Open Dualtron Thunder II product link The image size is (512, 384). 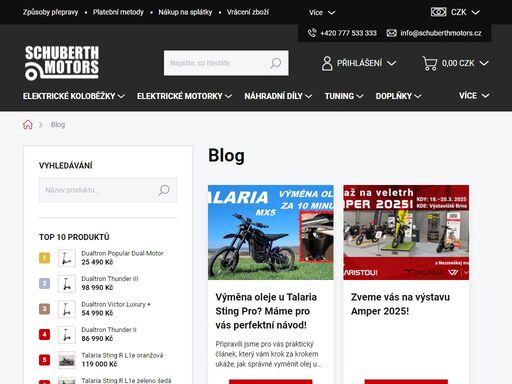pos(109,330)
